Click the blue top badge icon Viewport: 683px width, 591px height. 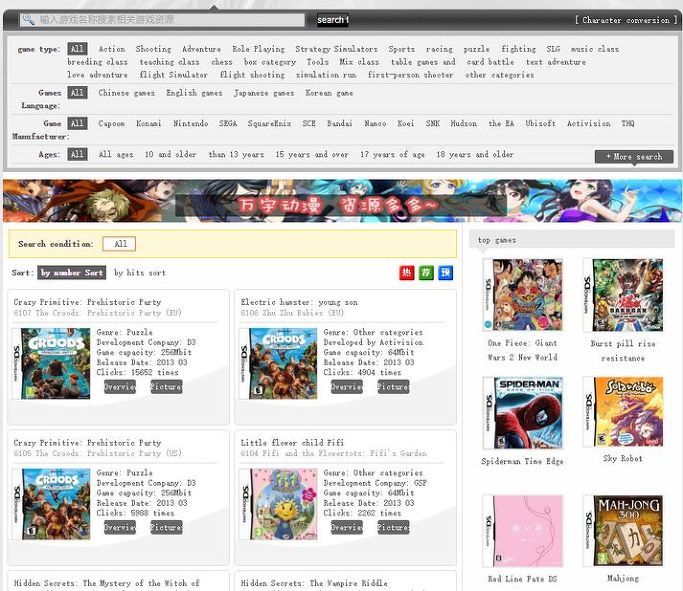446,273
